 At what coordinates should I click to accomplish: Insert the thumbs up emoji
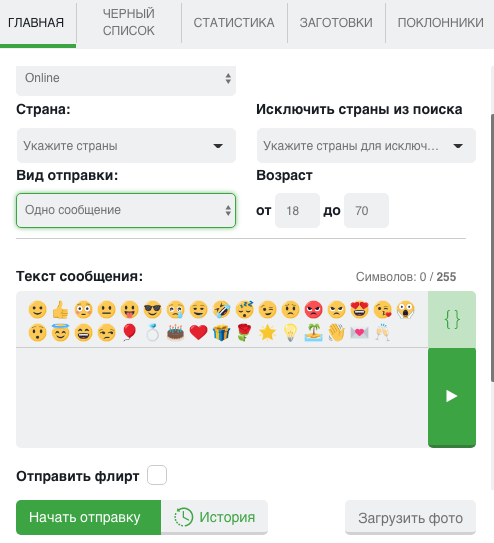click(x=60, y=309)
